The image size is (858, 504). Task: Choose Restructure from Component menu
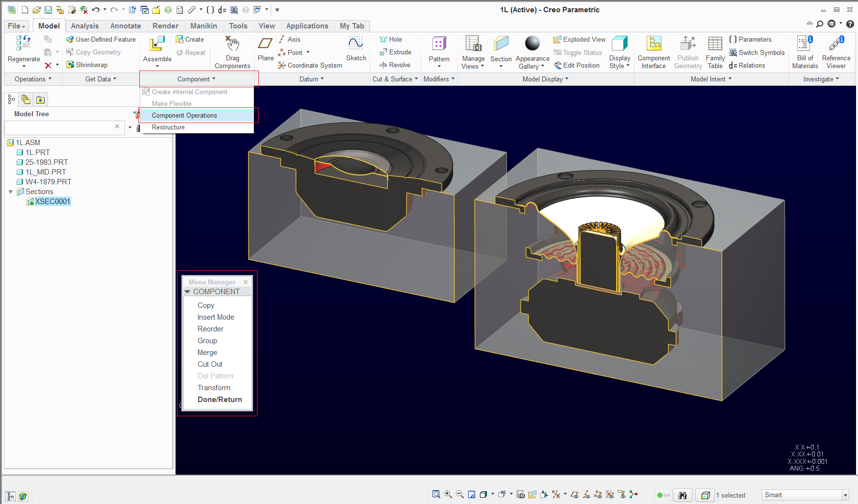pos(197,127)
